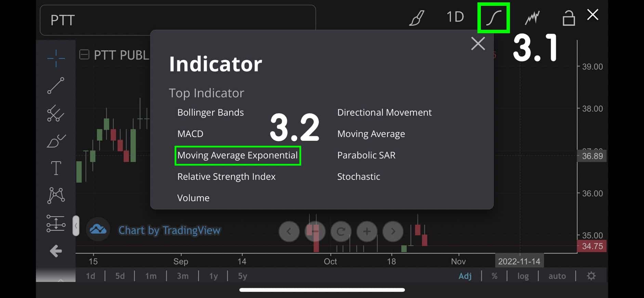This screenshot has width=644, height=298.
Task: Toggle Adj price adjustment
Action: pos(465,276)
